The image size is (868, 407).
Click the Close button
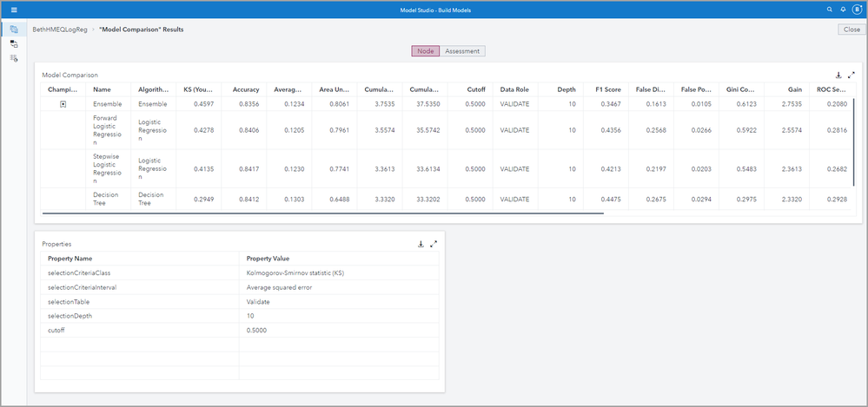852,30
